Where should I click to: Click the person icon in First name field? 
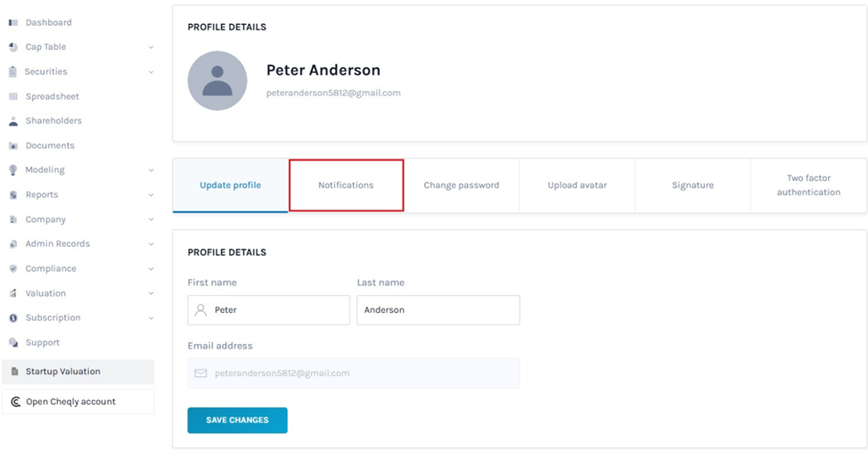pos(201,310)
